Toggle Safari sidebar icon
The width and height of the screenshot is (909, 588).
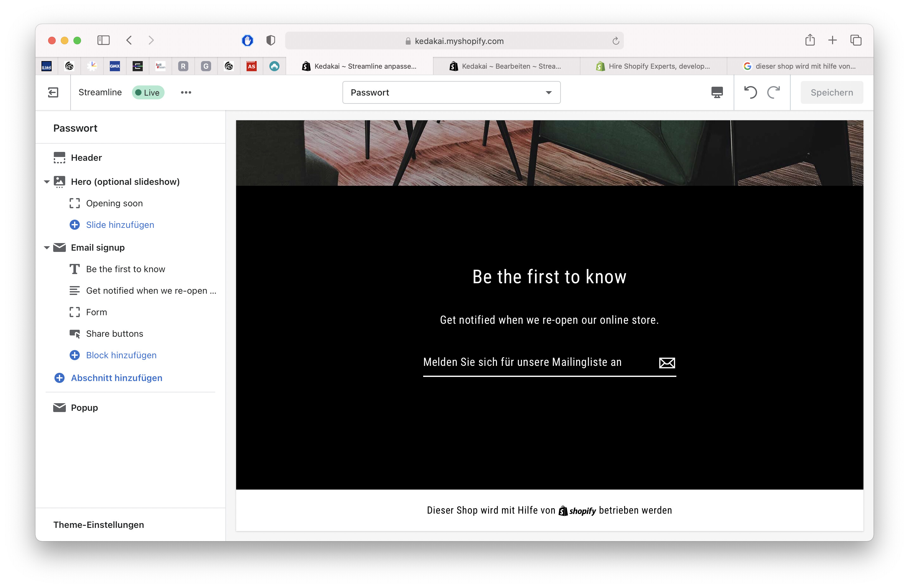pyautogui.click(x=103, y=41)
